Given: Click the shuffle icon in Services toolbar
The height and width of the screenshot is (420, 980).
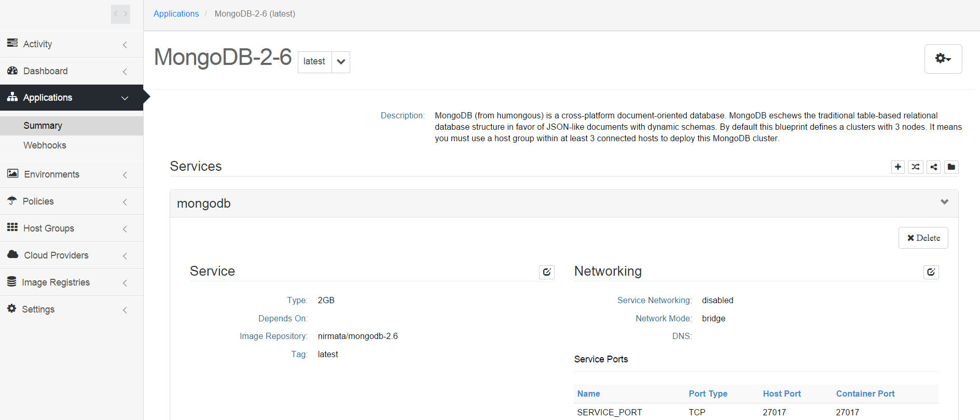Looking at the screenshot, I should pos(916,167).
